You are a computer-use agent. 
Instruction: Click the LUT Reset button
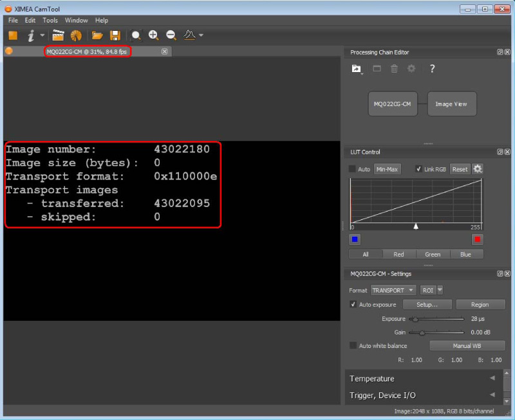(460, 169)
